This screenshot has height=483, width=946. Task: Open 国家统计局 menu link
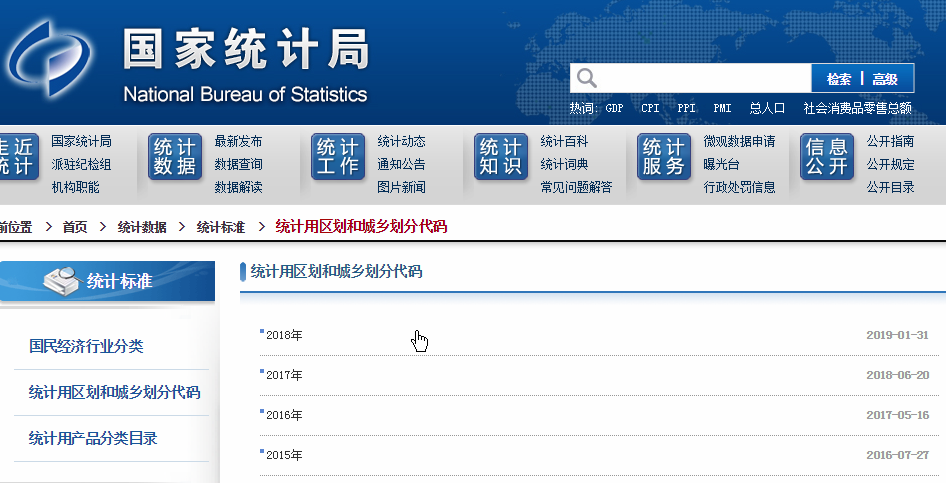click(81, 141)
